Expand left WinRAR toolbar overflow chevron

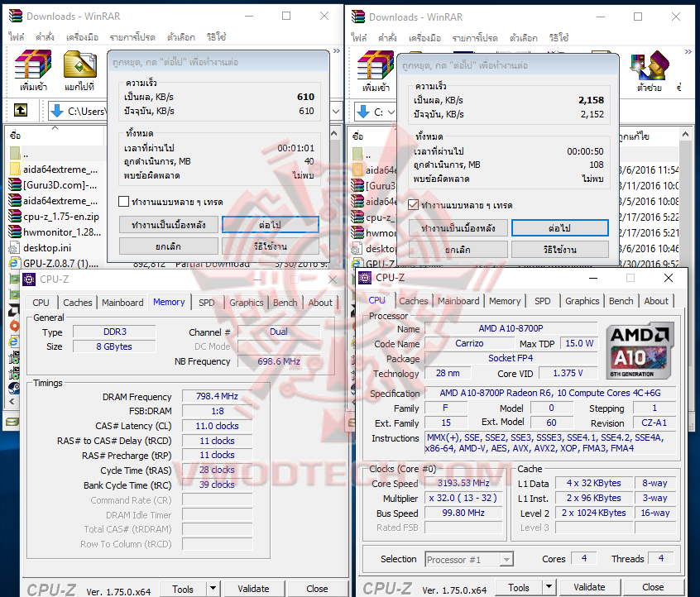click(337, 51)
